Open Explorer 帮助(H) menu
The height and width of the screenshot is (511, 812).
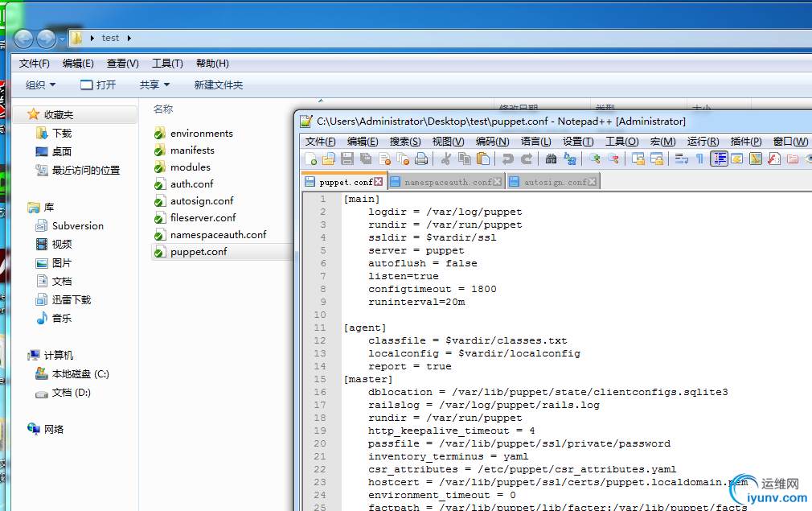coord(212,64)
